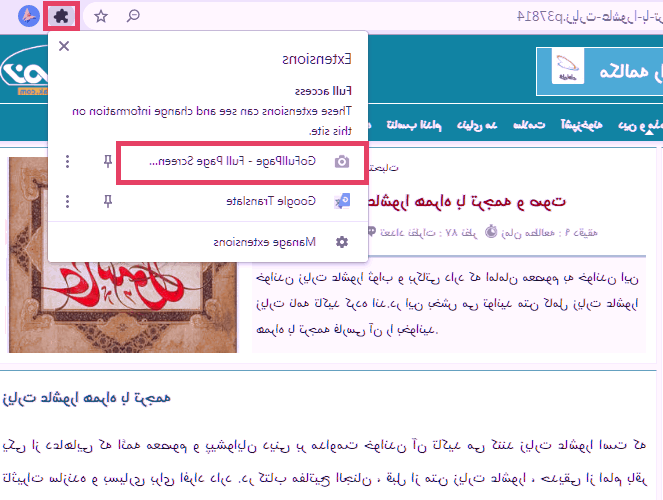Click the Google Translate extension icon
Viewport: 663px width, 500px height.
click(341, 202)
